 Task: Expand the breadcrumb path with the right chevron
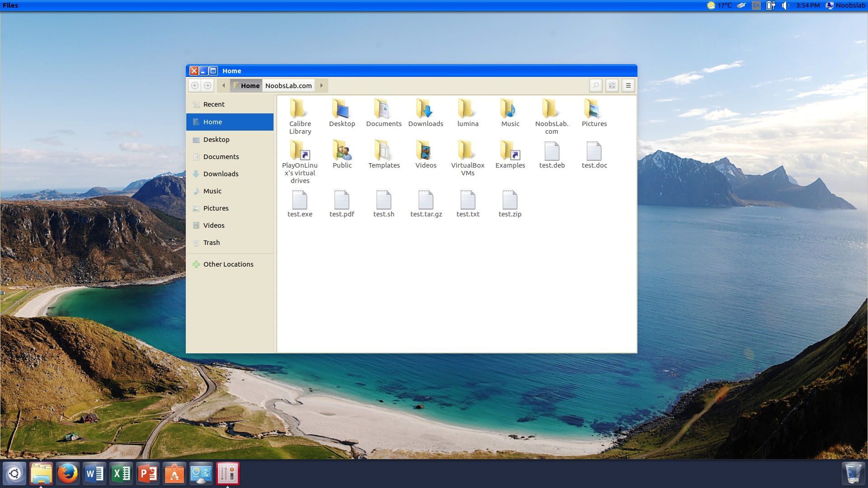(x=321, y=85)
